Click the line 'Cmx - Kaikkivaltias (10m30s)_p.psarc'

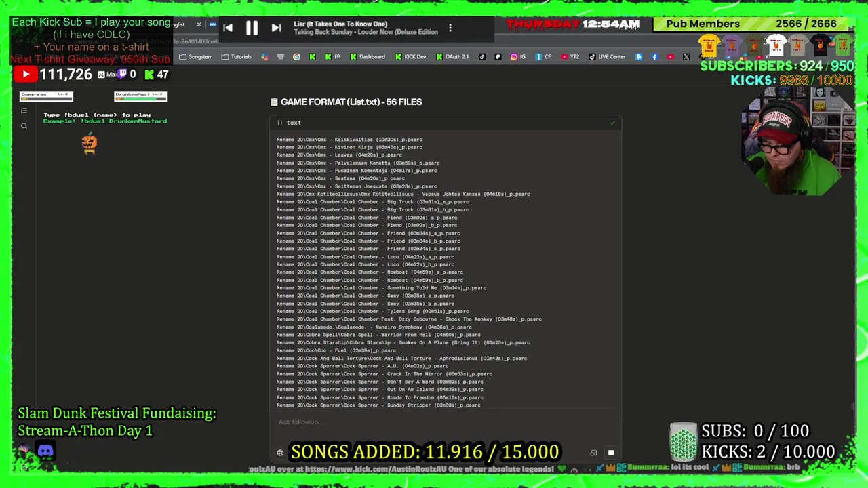coord(349,140)
